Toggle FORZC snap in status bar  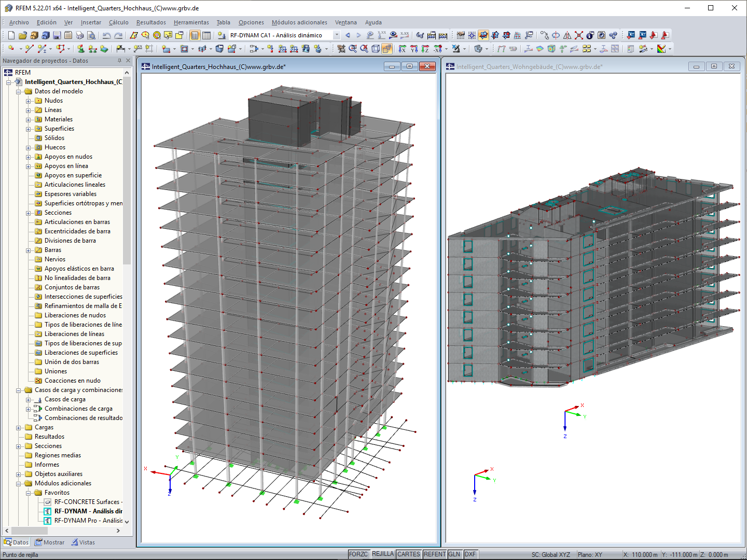tap(358, 554)
